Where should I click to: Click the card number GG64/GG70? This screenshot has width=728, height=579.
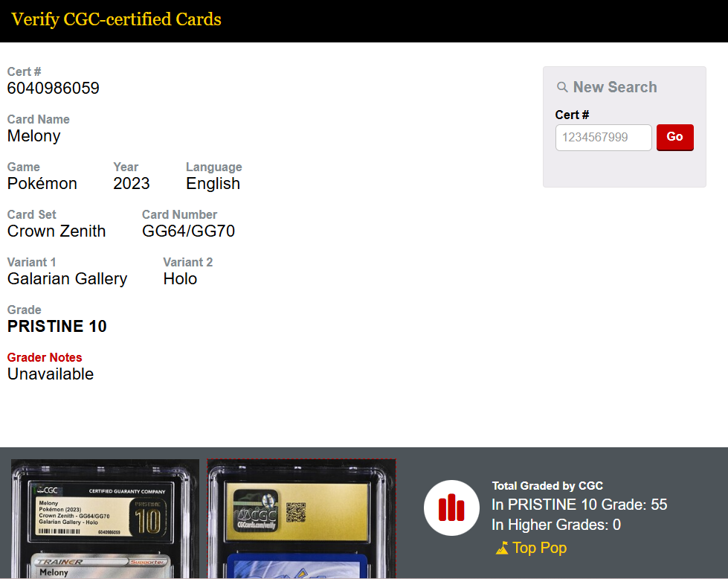pos(188,231)
